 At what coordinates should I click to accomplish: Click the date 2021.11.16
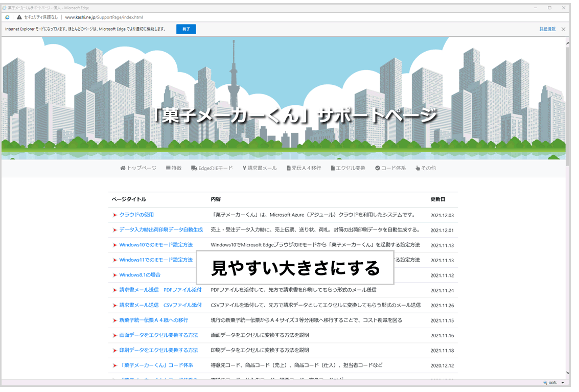[442, 336]
